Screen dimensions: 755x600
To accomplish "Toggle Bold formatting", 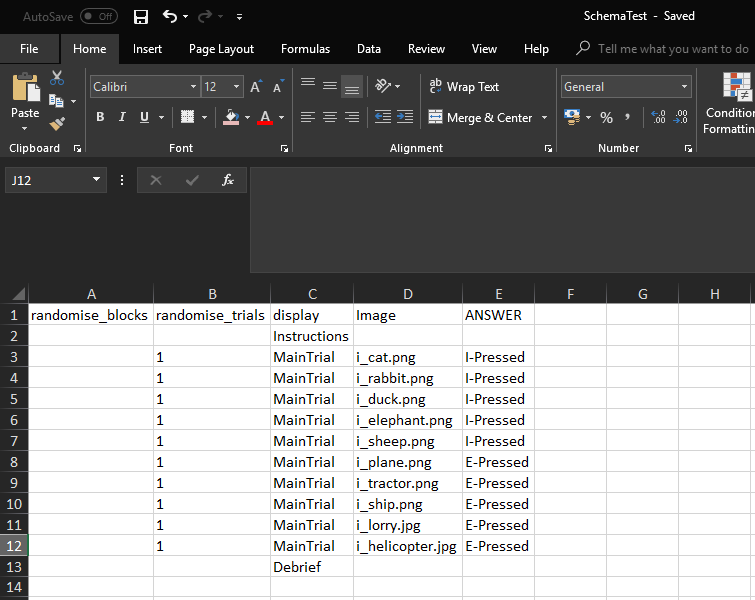I will [100, 117].
